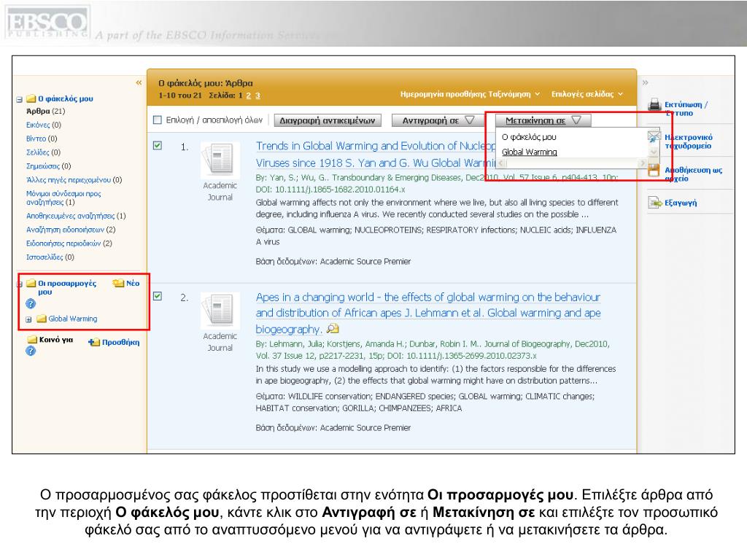Click the folder icon for Οι προσαρμογές μου
Viewport: 747px width, 560px height.
[x=31, y=284]
